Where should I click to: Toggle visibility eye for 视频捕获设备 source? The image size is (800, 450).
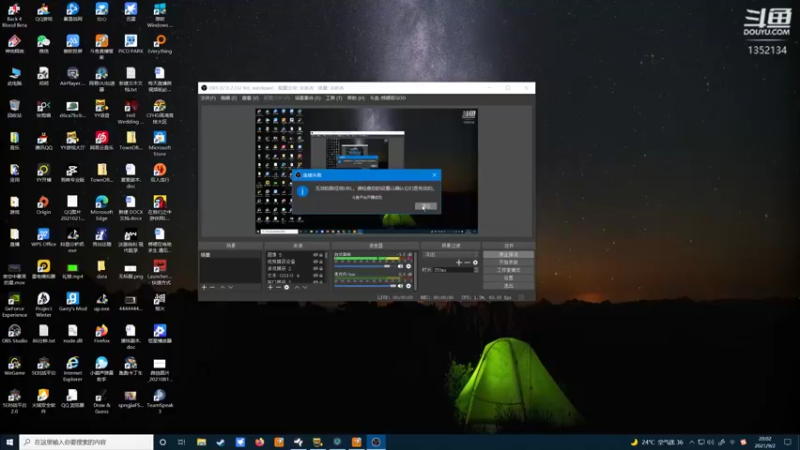[x=315, y=261]
